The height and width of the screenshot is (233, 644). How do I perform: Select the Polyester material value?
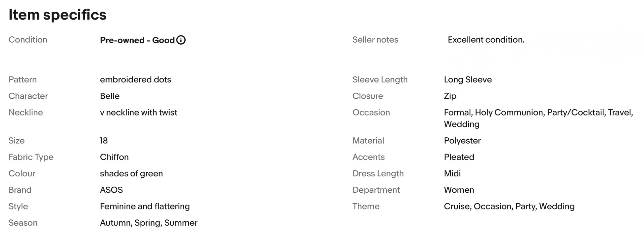[462, 141]
